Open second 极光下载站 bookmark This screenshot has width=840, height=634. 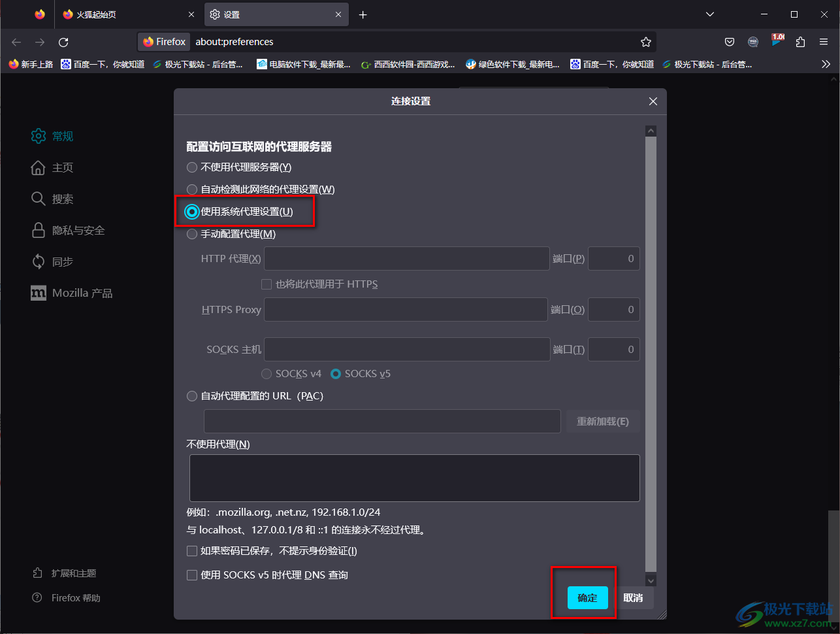click(707, 64)
